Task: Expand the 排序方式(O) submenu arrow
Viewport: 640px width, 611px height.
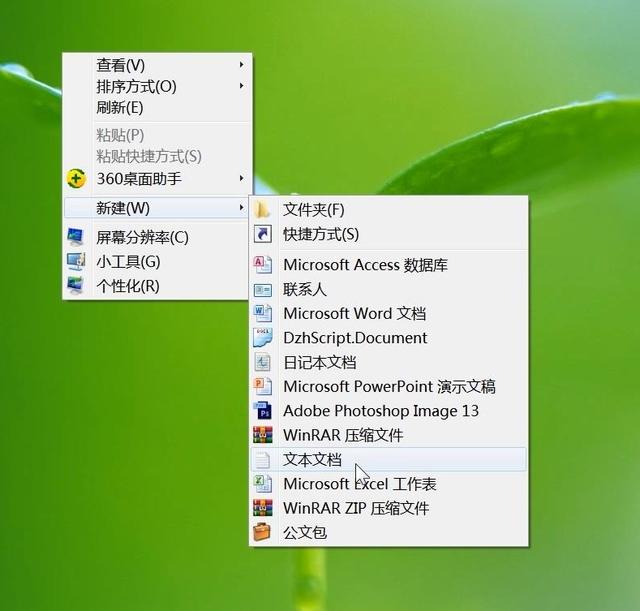Action: point(242,86)
